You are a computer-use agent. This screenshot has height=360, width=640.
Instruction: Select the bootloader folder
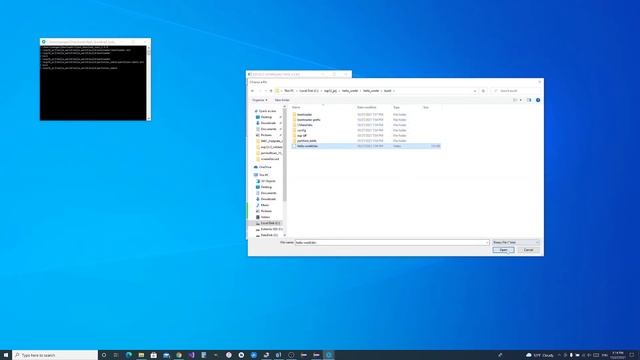click(x=304, y=115)
